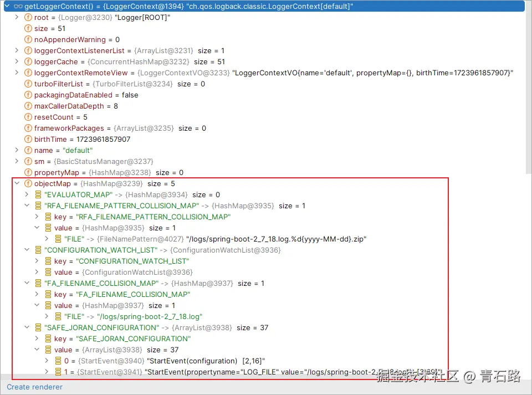Select the watch icon beside getLoggerContext()
This screenshot has width=532, height=395.
[x=19, y=6]
